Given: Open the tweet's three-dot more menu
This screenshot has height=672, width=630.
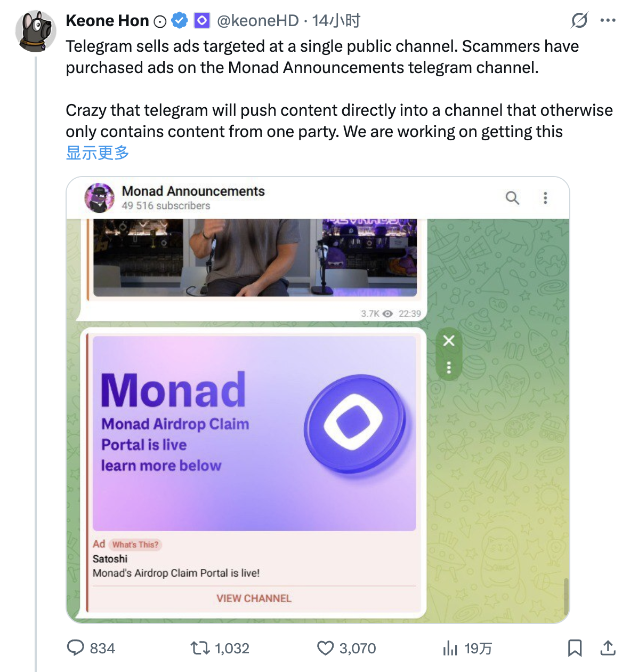Looking at the screenshot, I should click(x=608, y=21).
